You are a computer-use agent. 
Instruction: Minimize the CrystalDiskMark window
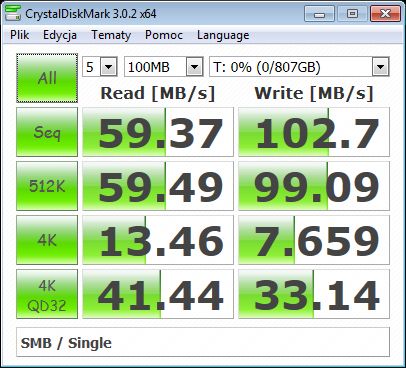(x=319, y=14)
